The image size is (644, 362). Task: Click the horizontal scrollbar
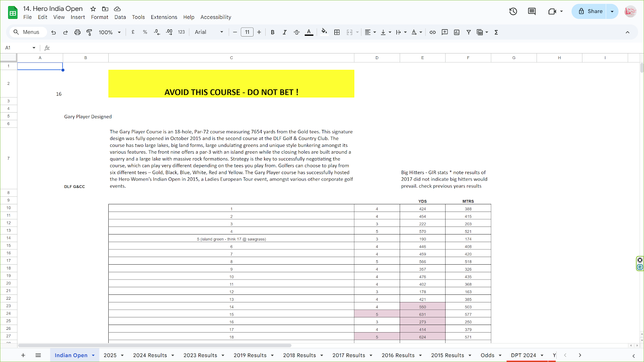(x=155, y=346)
